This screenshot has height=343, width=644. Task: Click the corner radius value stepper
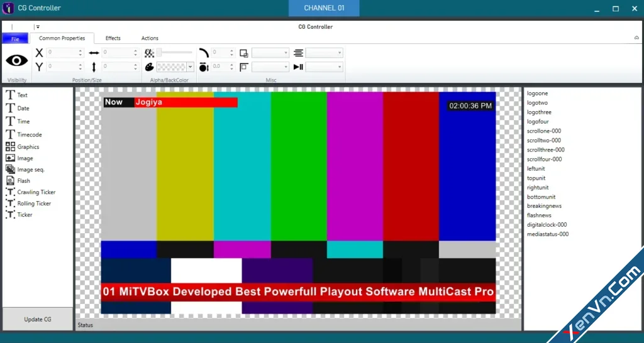(x=223, y=53)
